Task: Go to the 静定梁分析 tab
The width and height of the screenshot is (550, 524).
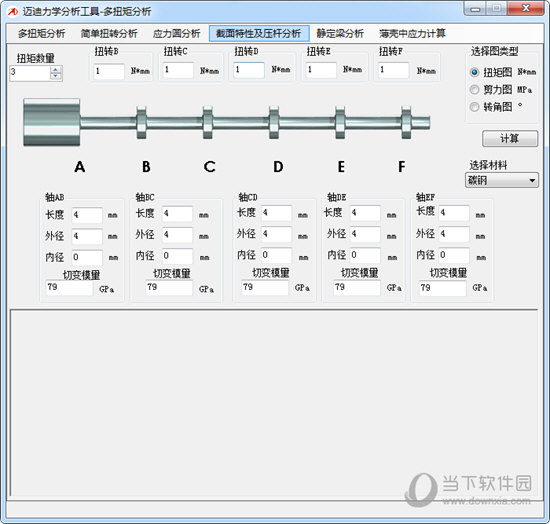Action: click(x=340, y=34)
